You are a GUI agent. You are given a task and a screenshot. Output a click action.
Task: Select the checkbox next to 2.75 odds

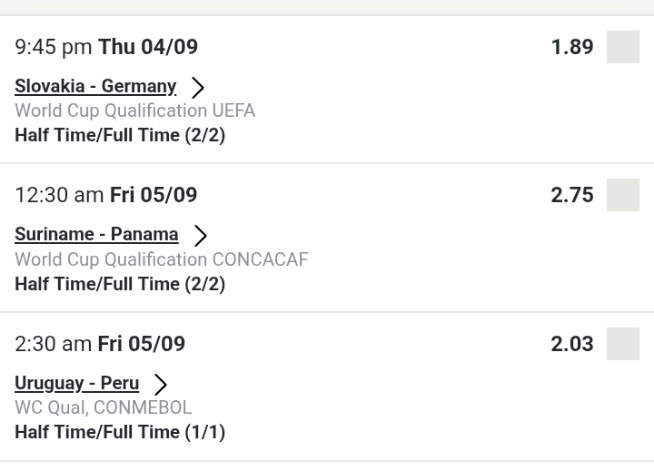tap(623, 195)
